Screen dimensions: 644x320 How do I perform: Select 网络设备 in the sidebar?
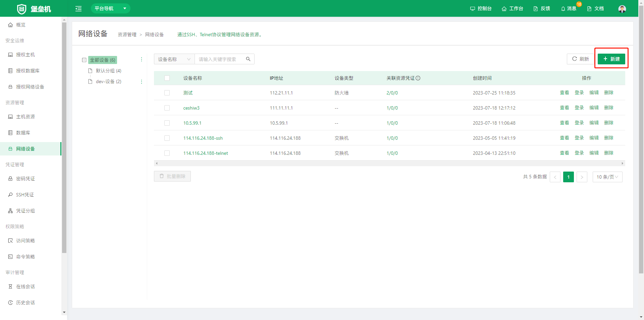click(x=30, y=149)
